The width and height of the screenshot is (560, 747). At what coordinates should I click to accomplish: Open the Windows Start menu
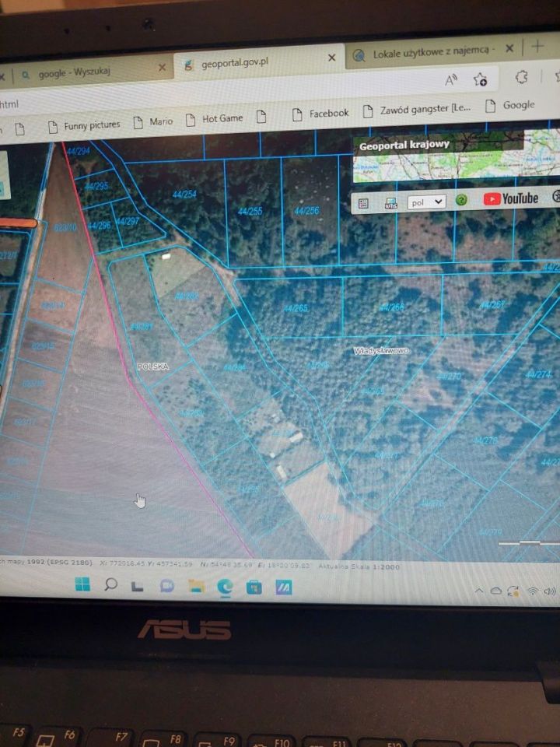[83, 584]
